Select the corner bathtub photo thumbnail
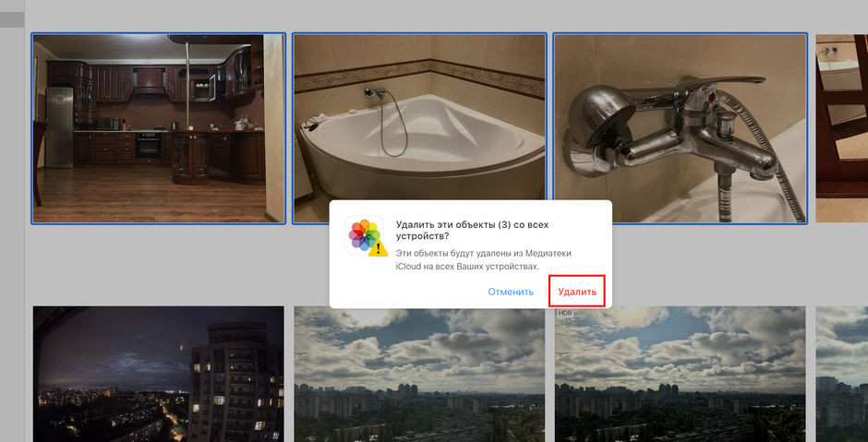The width and height of the screenshot is (868, 442). pos(418,115)
